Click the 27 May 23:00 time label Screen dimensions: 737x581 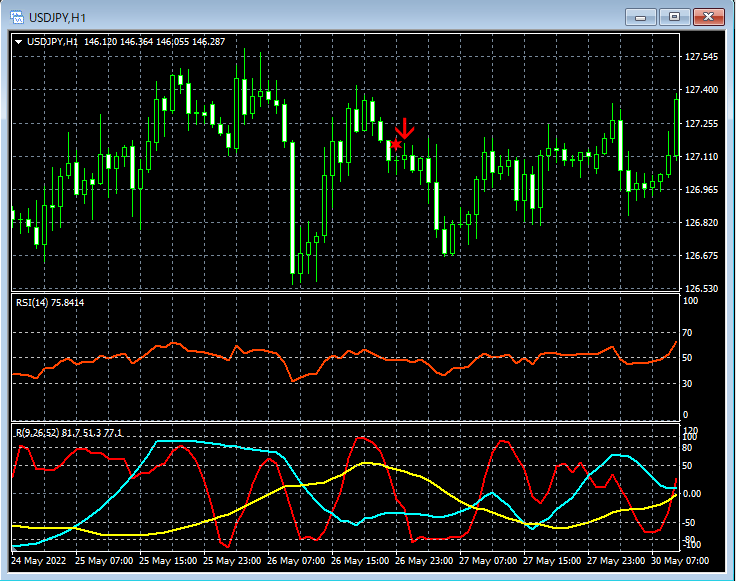pyautogui.click(x=616, y=561)
